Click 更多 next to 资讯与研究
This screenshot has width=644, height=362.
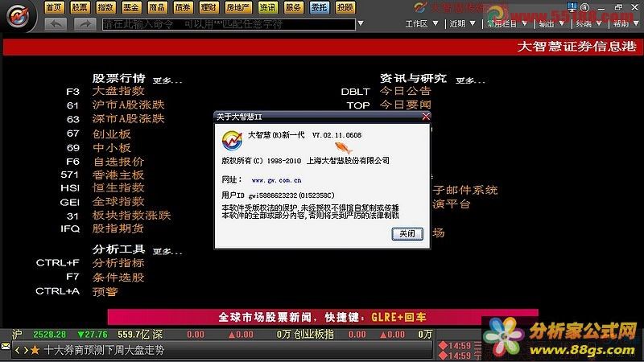click(x=470, y=80)
